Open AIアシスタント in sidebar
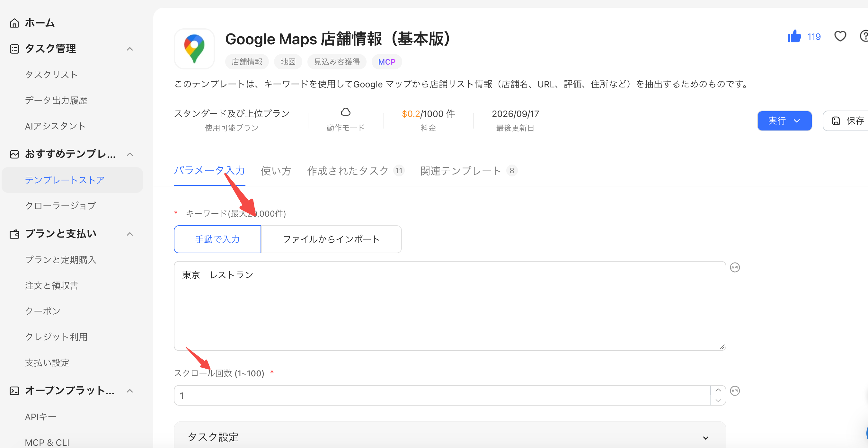The height and width of the screenshot is (448, 868). 55,126
